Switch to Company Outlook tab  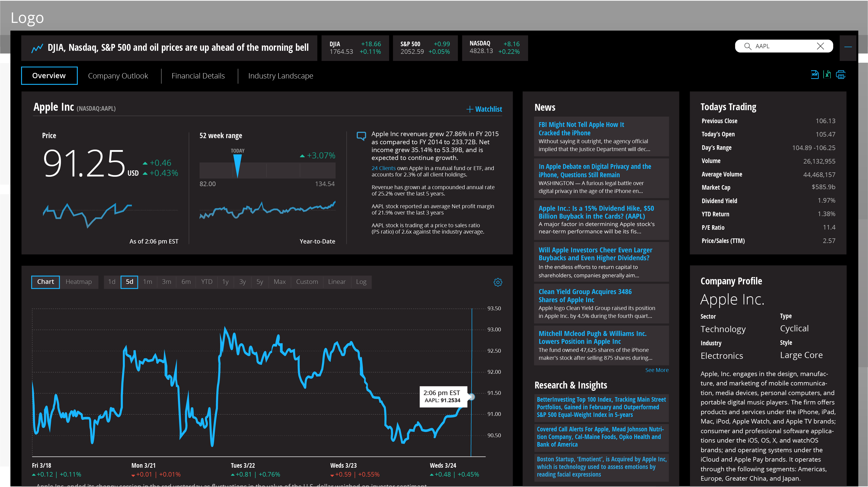point(118,76)
